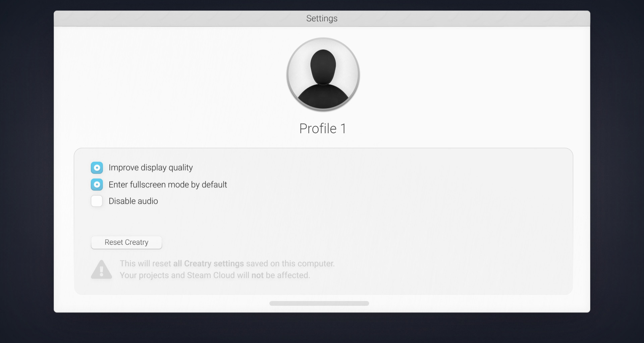
Task: Click the blue checked icon beside fullscreen option
Action: click(x=97, y=184)
